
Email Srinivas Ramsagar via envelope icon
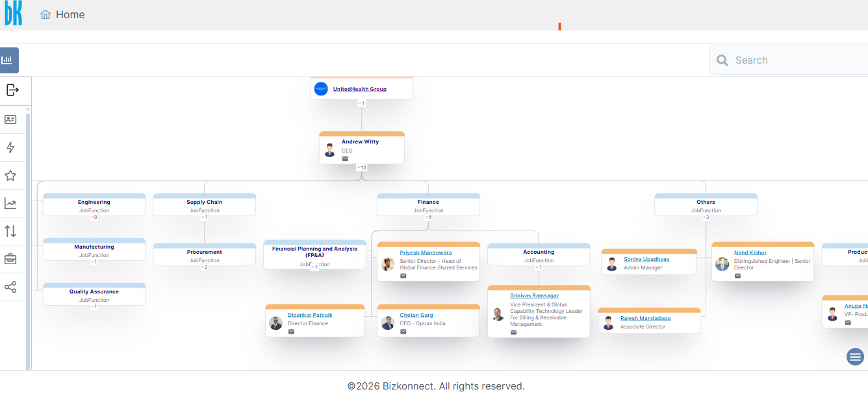(513, 332)
